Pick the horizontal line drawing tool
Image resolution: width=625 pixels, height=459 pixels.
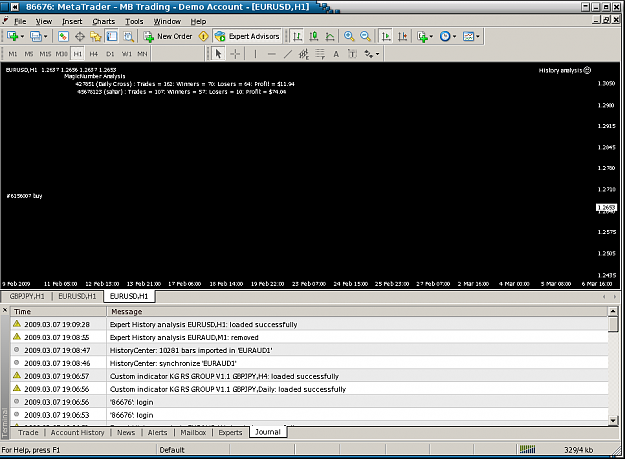pos(271,54)
